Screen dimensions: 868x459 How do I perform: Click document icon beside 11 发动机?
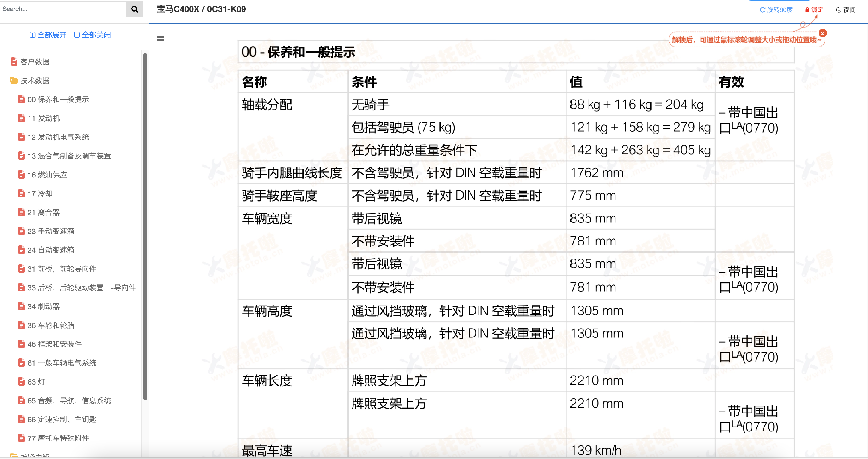coord(21,118)
